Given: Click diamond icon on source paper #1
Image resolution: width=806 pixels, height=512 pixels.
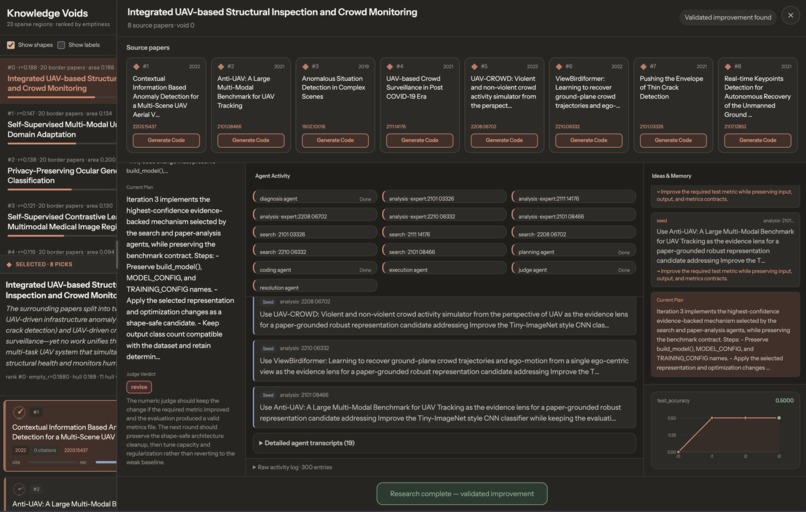Looking at the screenshot, I should (x=136, y=67).
